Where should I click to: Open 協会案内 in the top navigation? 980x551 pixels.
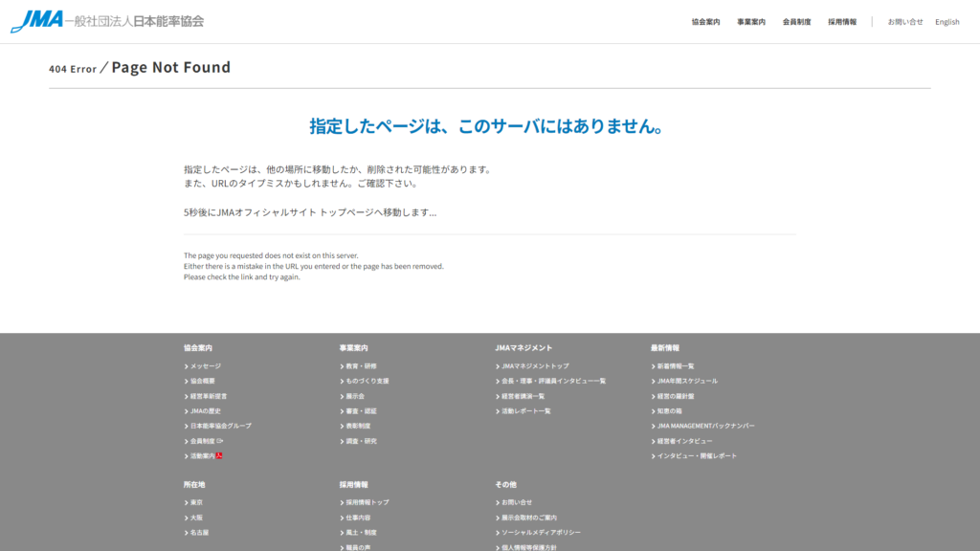click(705, 22)
